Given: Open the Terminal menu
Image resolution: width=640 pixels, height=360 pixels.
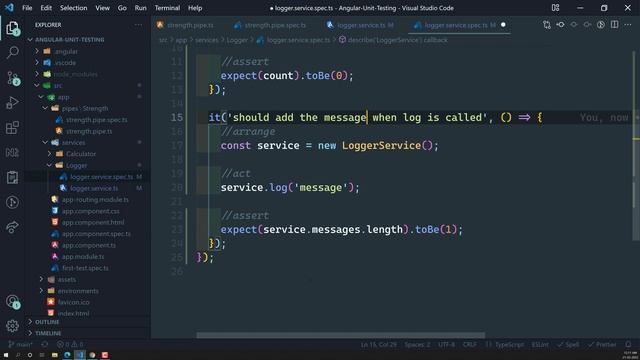Looking at the screenshot, I should pos(167,8).
